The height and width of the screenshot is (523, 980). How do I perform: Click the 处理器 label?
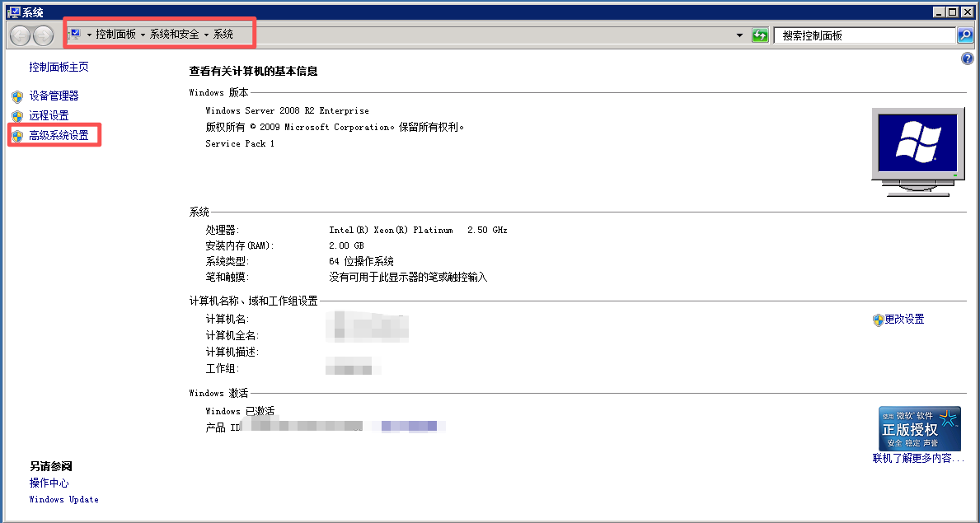point(223,230)
